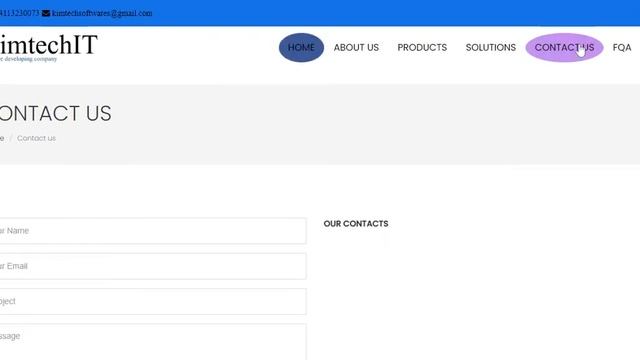Click the CONTACT US page title
Image resolution: width=640 pixels, height=360 pixels.
[x=56, y=113]
